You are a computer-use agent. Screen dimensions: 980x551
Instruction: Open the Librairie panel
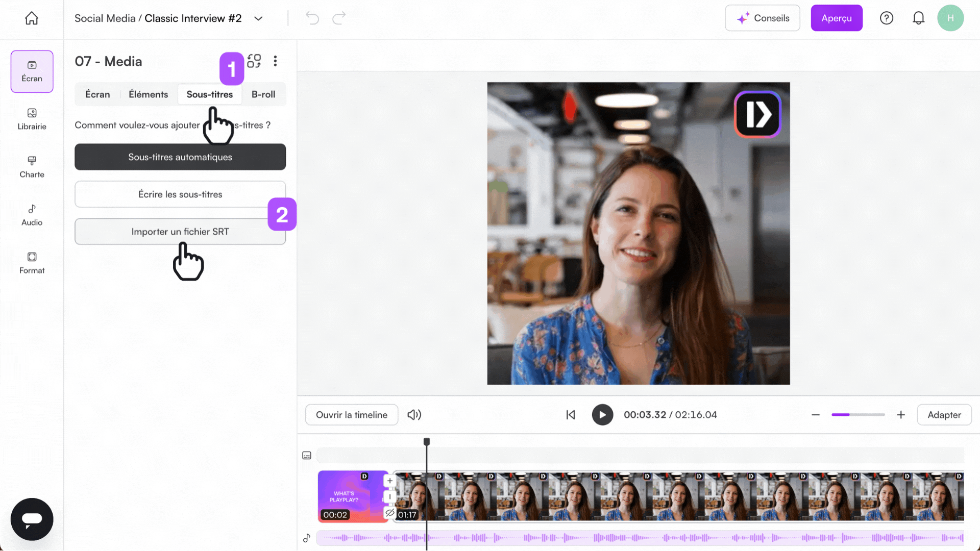[x=32, y=119]
